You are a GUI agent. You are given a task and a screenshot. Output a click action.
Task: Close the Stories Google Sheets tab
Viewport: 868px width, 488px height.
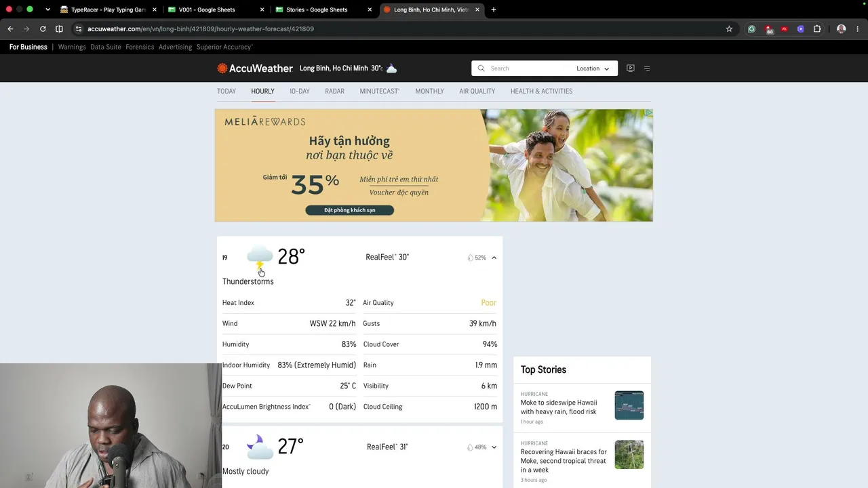click(x=370, y=9)
